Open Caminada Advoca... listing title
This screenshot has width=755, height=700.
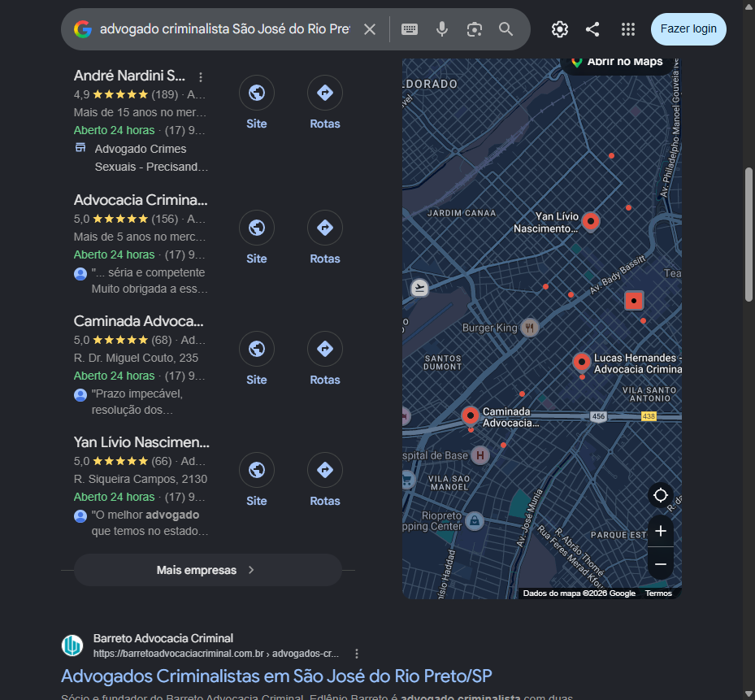[139, 321]
